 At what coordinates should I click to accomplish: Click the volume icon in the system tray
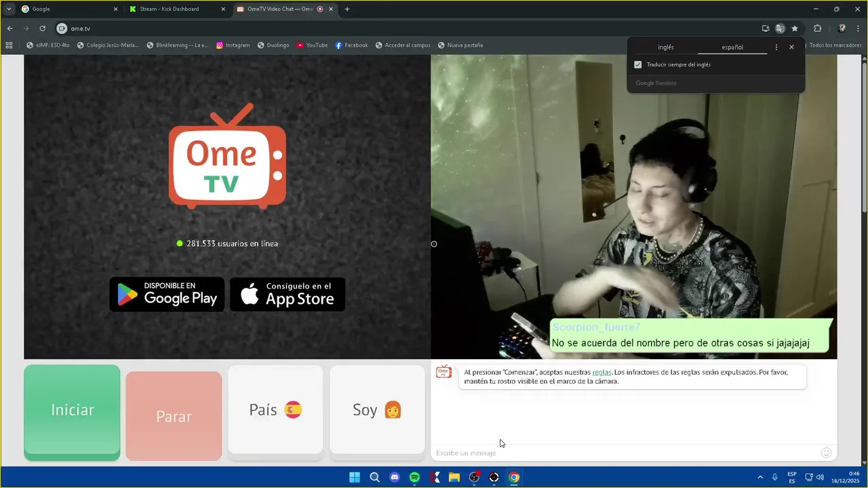pyautogui.click(x=820, y=477)
